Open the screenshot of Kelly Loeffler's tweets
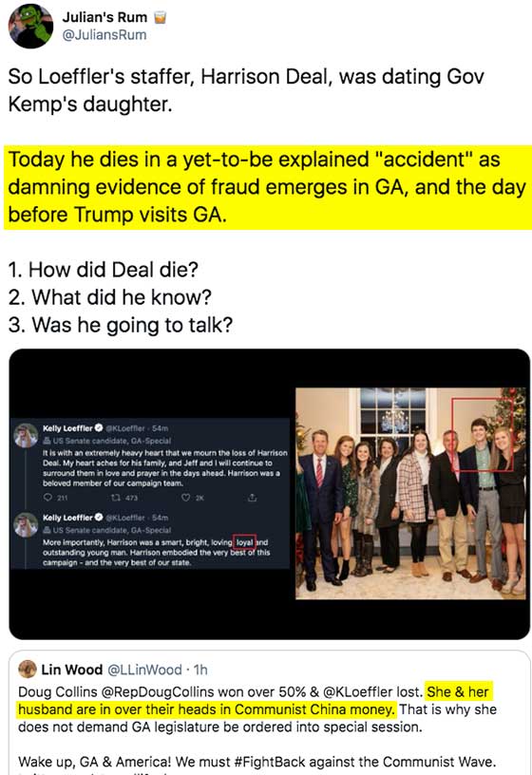This screenshot has height=775, width=532. 150,493
